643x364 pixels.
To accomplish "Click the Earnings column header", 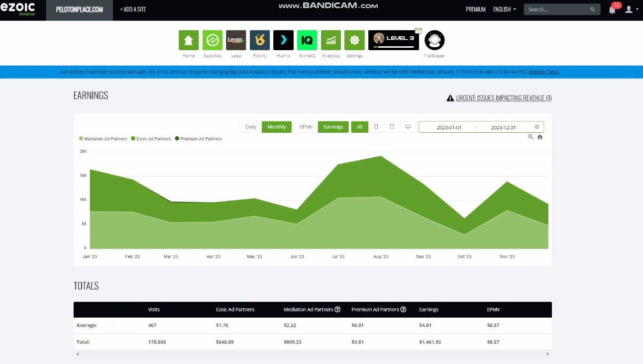I will (x=429, y=309).
